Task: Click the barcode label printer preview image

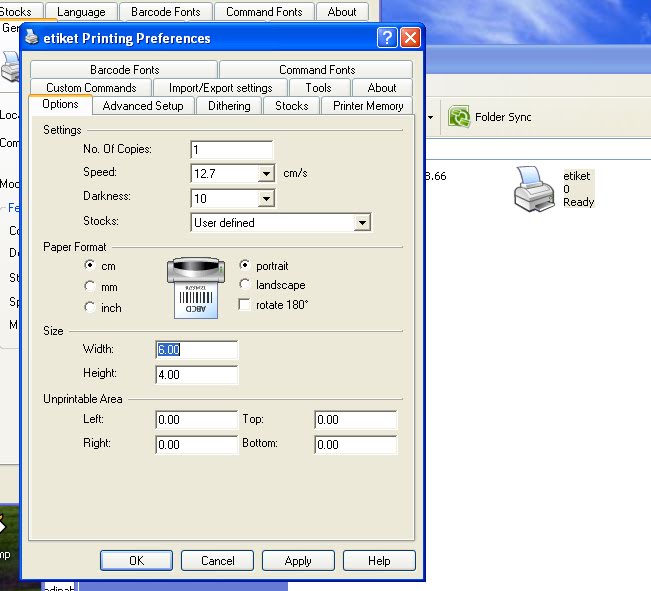Action: 196,288
